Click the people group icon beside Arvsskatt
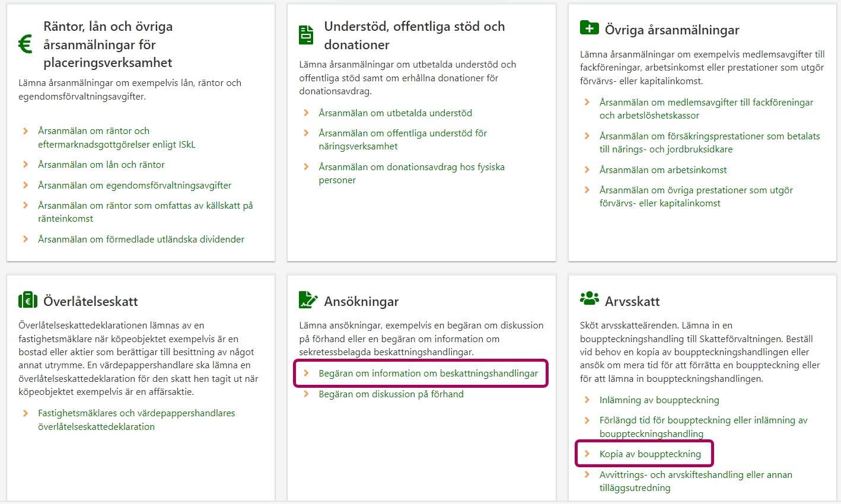Viewport: 841px width, 504px height. click(589, 298)
